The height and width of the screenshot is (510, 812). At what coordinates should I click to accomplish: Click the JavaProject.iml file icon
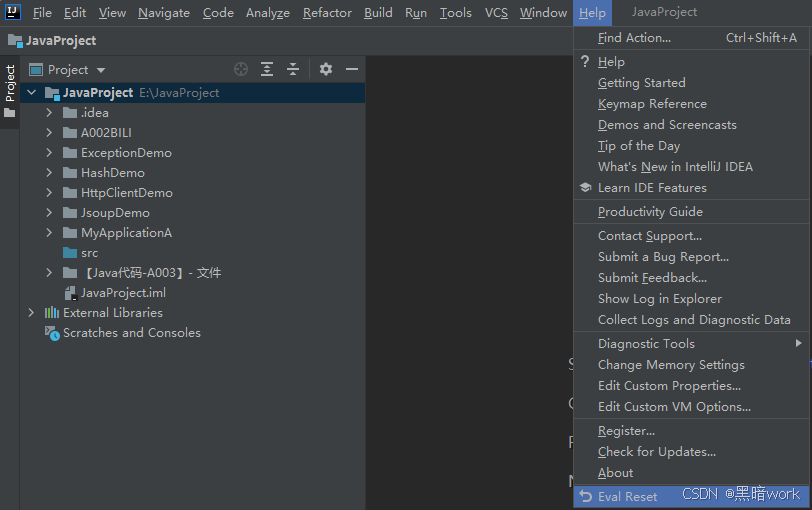click(x=70, y=293)
